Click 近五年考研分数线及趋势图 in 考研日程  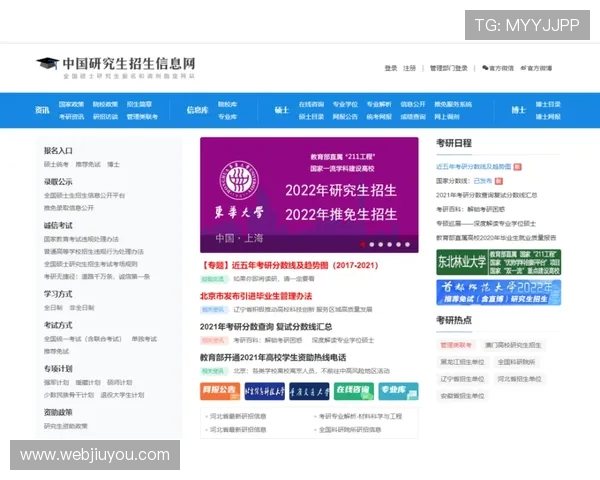473,167
